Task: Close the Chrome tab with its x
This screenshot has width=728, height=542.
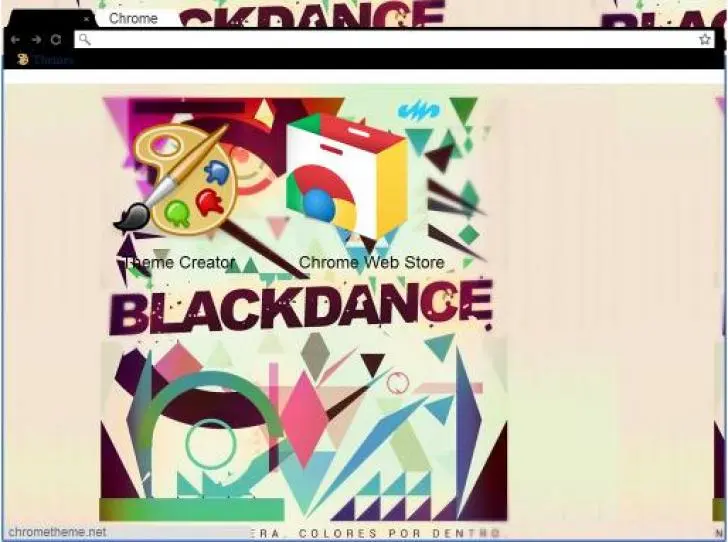Action: pos(87,19)
